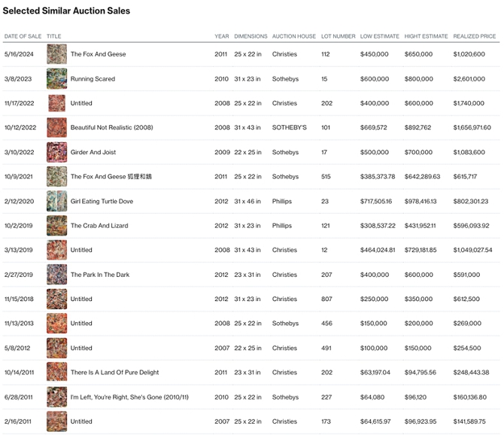This screenshot has width=504, height=435.
Task: Click the Realized Price column header
Action: (x=474, y=36)
